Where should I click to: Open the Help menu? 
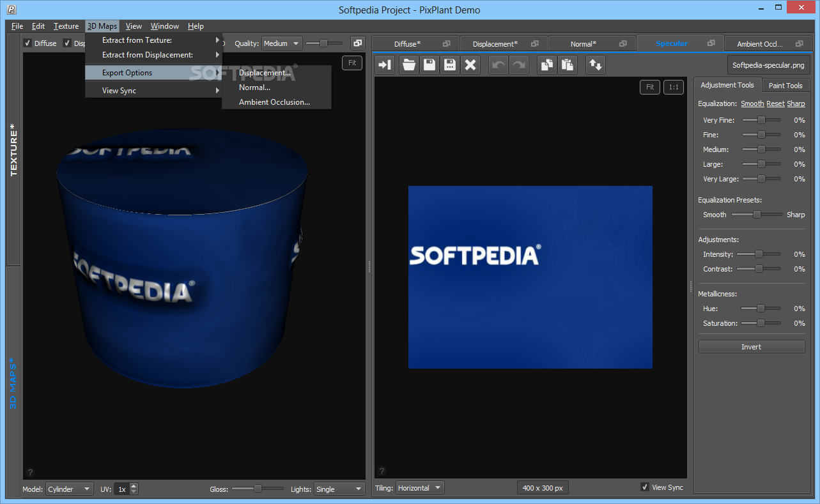pyautogui.click(x=196, y=26)
